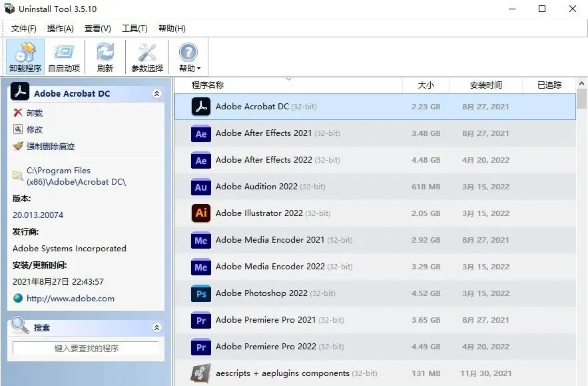Click the program search input field

(87, 348)
